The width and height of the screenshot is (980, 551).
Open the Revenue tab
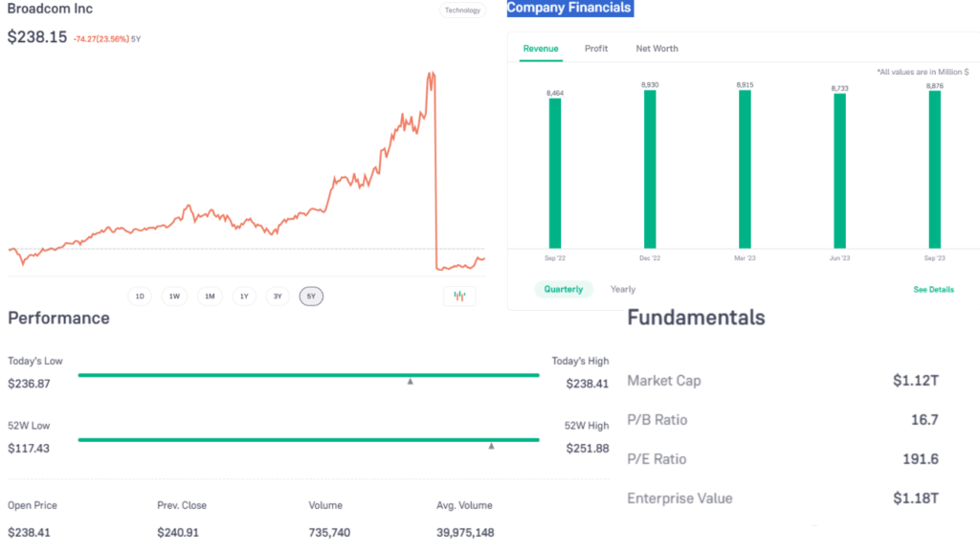coord(541,49)
